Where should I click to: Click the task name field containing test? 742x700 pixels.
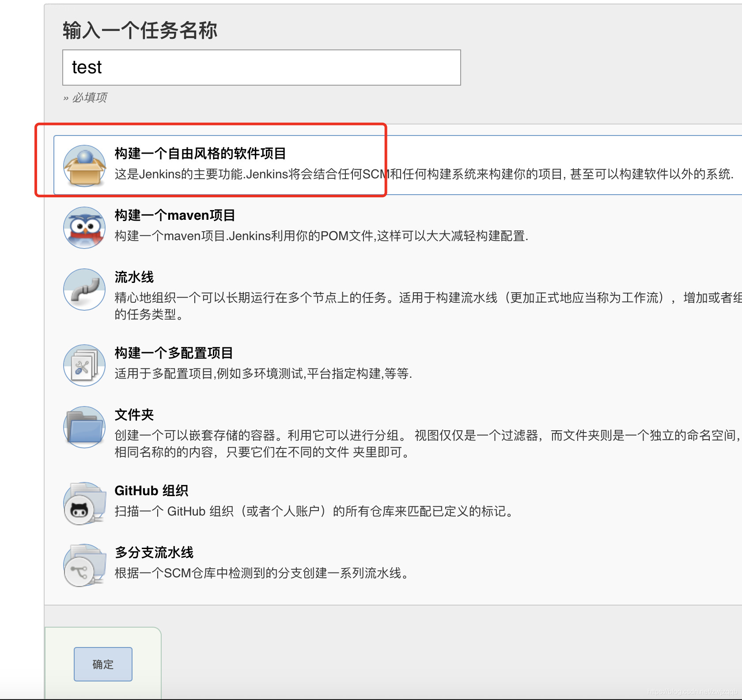[x=261, y=68]
